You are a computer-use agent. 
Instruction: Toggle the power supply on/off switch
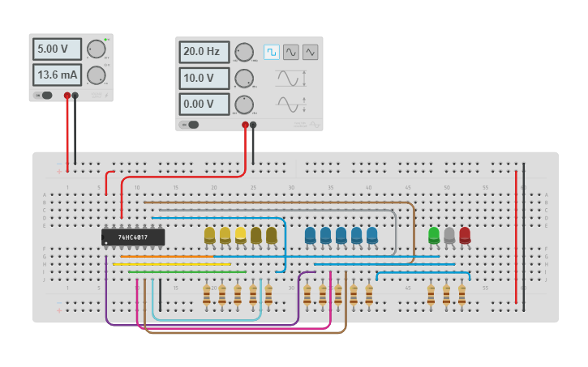[x=45, y=96]
